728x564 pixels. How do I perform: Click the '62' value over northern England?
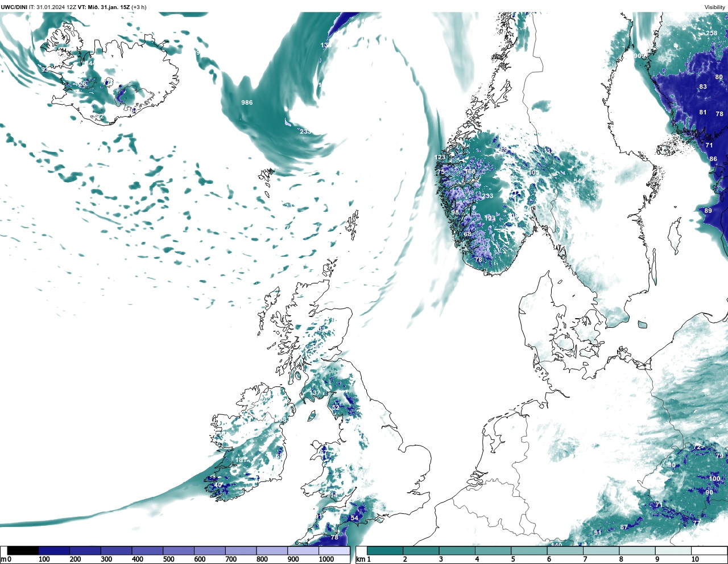point(336,407)
